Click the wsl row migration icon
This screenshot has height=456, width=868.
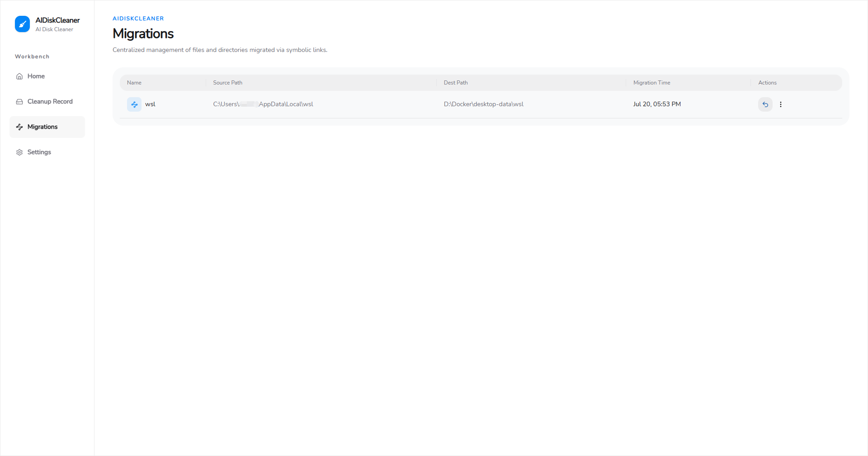(x=134, y=104)
